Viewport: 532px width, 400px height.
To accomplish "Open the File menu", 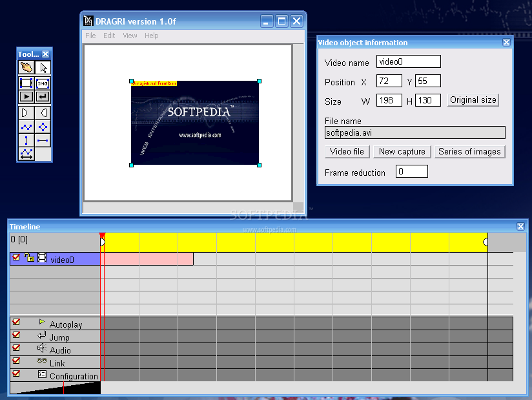I will (x=90, y=36).
